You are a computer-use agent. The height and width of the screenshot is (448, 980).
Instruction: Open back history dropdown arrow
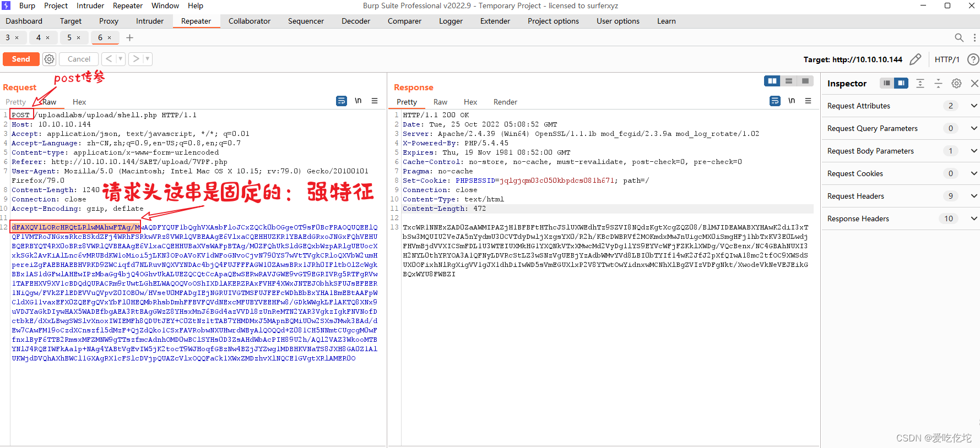pyautogui.click(x=121, y=59)
